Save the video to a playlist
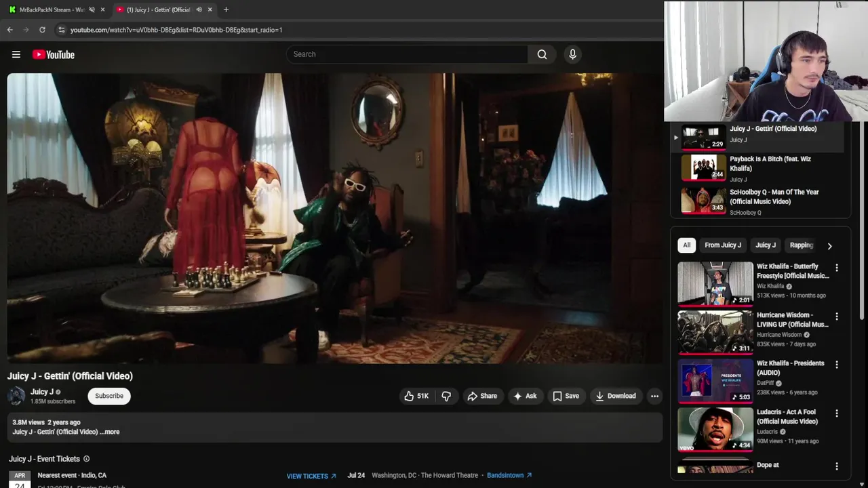 tap(566, 396)
